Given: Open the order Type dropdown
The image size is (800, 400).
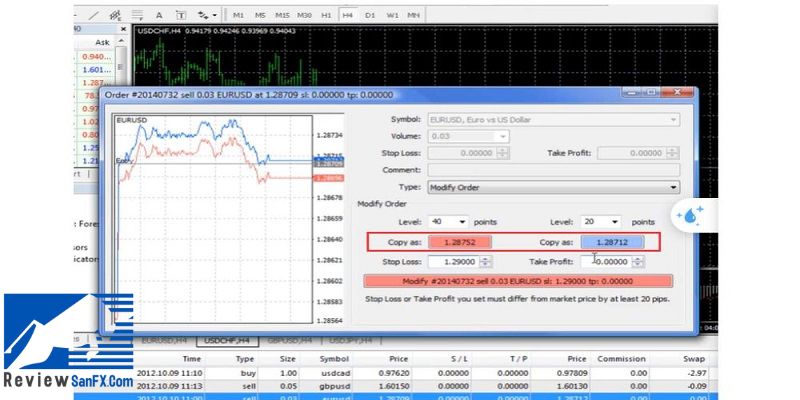Looking at the screenshot, I should 552,187.
